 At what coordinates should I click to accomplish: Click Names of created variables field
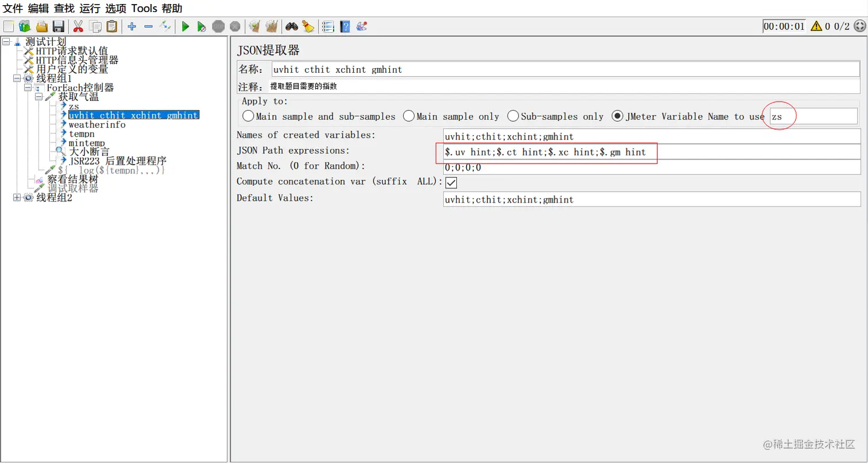click(652, 137)
